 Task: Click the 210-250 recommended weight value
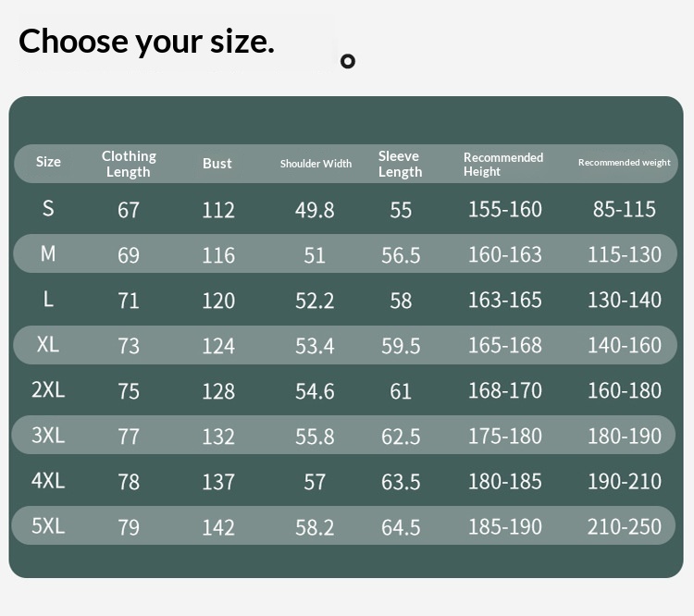tap(625, 526)
